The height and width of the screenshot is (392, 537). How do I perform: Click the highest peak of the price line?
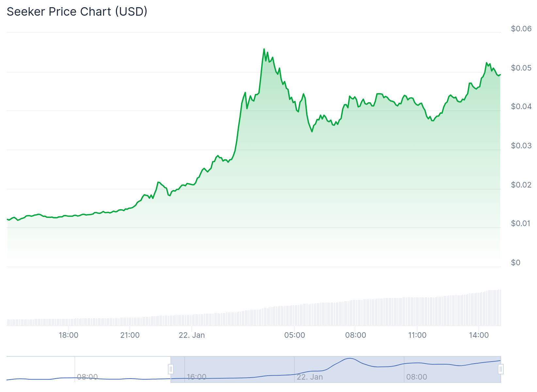tap(264, 49)
